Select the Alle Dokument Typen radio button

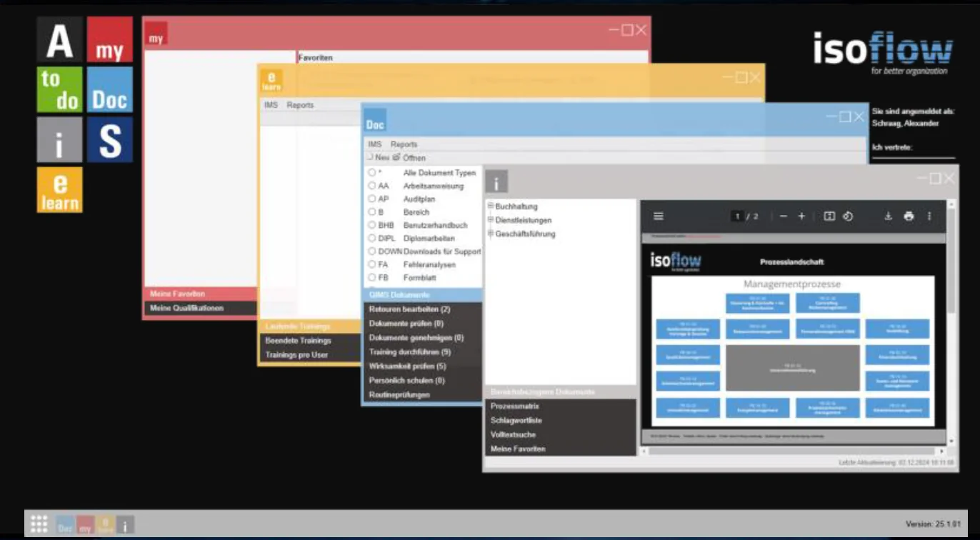372,173
